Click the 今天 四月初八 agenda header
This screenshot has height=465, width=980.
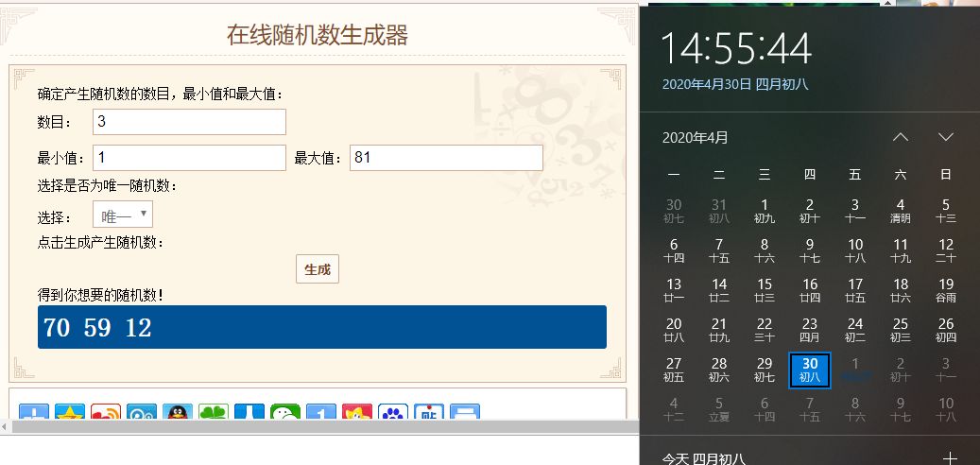point(703,458)
